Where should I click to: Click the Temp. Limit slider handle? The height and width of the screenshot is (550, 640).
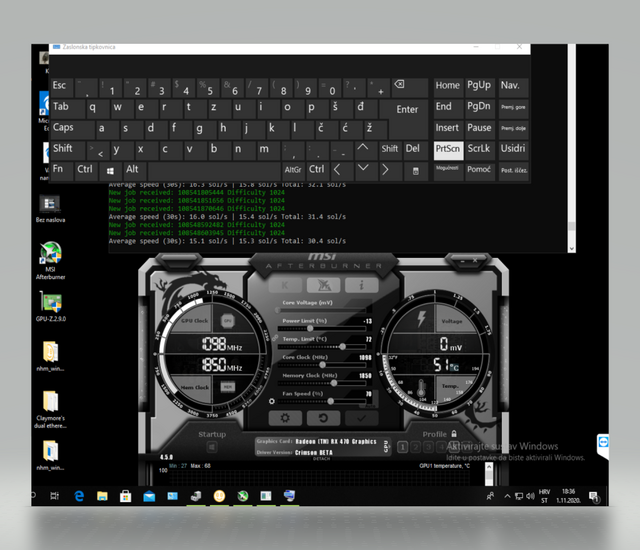342,346
